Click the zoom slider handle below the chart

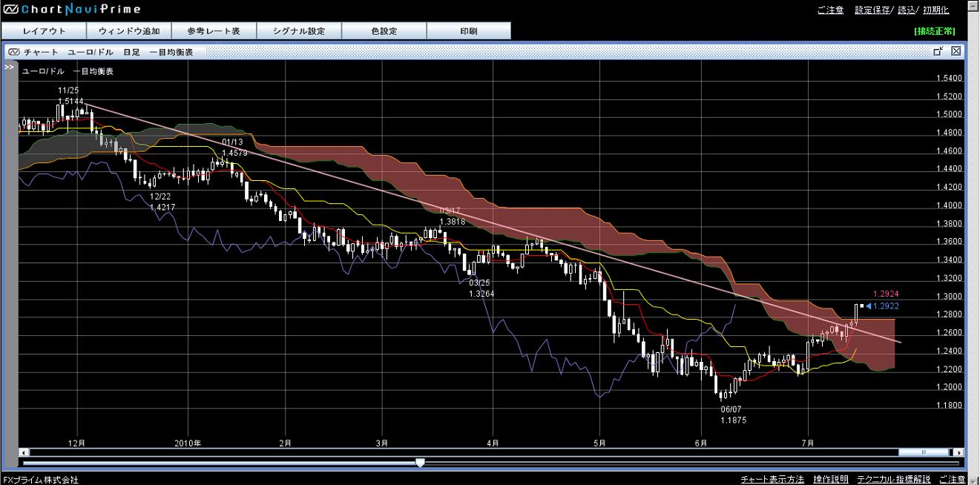click(x=420, y=463)
